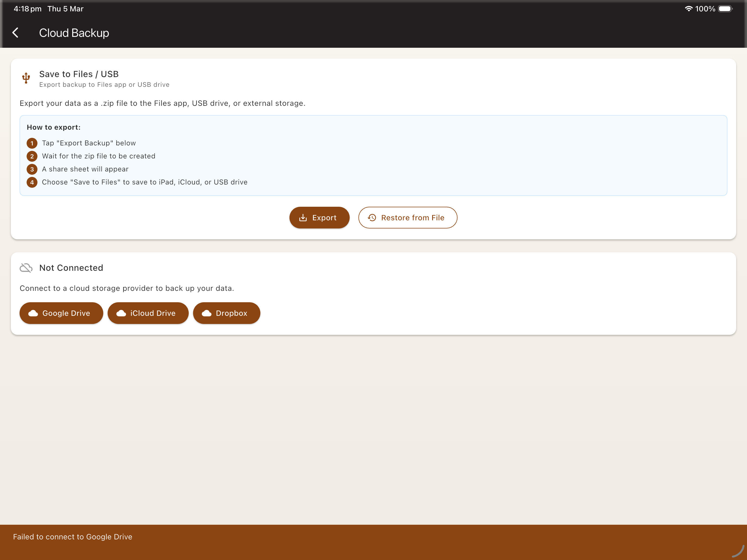
Task: Connect to Dropbox
Action: 227,313
